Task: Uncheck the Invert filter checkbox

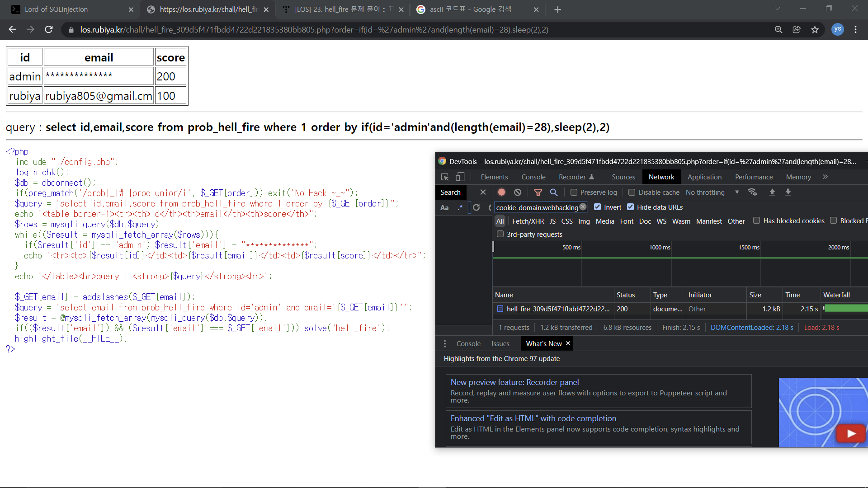Action: (x=598, y=207)
